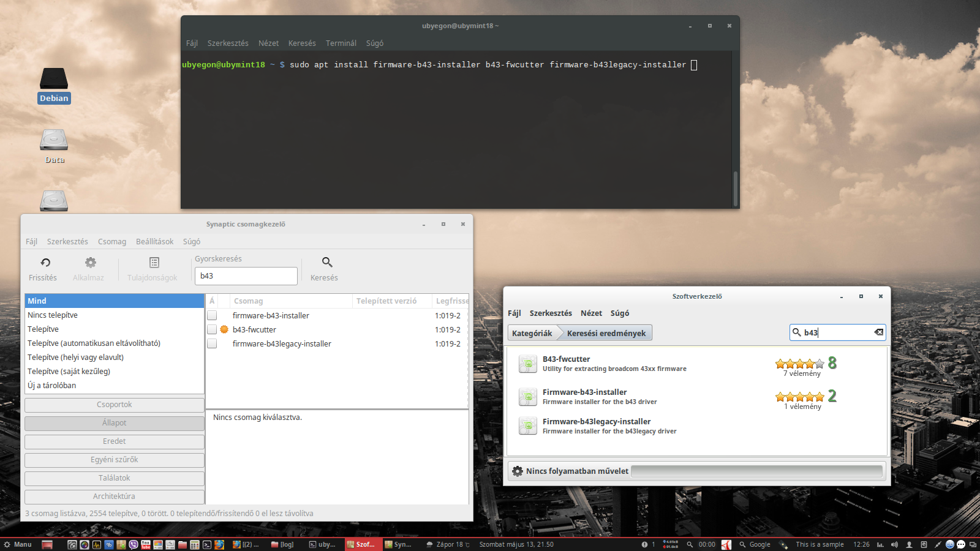The width and height of the screenshot is (980, 551).
Task: Click the Gyorskeresés field containing b43
Action: 246,276
